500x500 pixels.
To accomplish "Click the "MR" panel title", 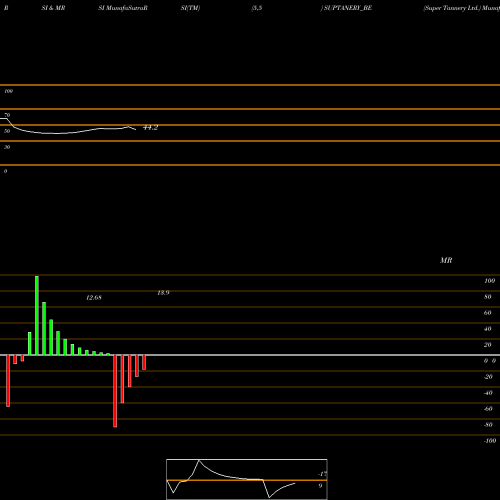I will click(x=446, y=260).
